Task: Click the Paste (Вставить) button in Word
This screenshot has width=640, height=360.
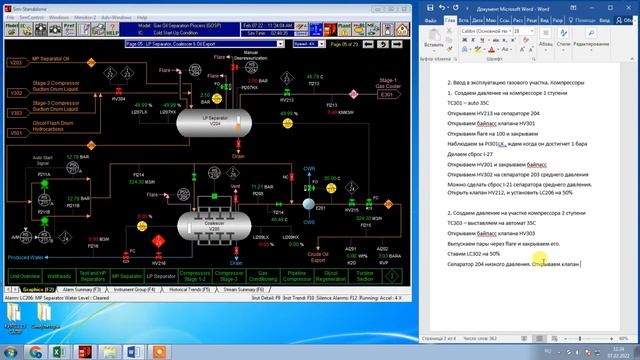Action: (x=433, y=39)
